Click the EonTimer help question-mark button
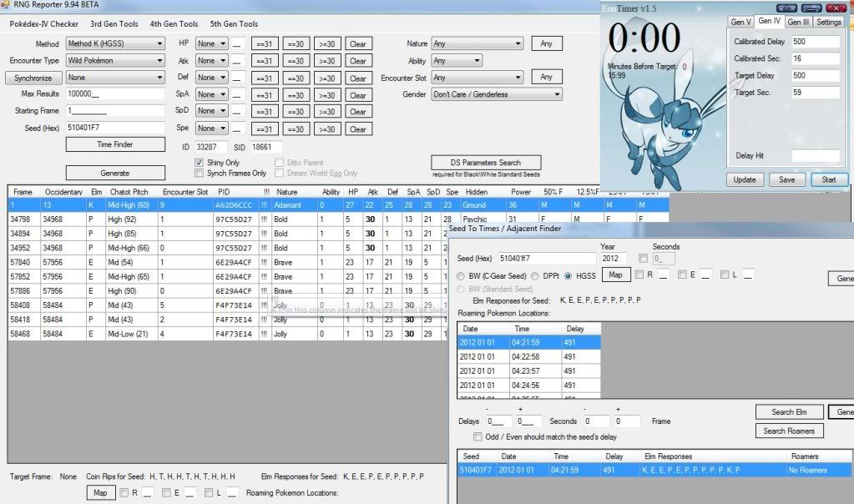854x504 pixels. (786, 8)
